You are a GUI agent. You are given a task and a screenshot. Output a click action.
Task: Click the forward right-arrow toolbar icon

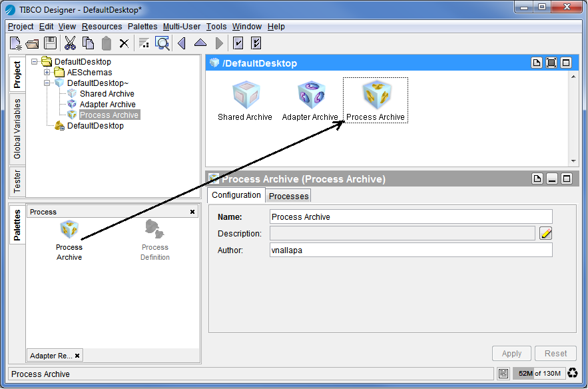pyautogui.click(x=219, y=43)
